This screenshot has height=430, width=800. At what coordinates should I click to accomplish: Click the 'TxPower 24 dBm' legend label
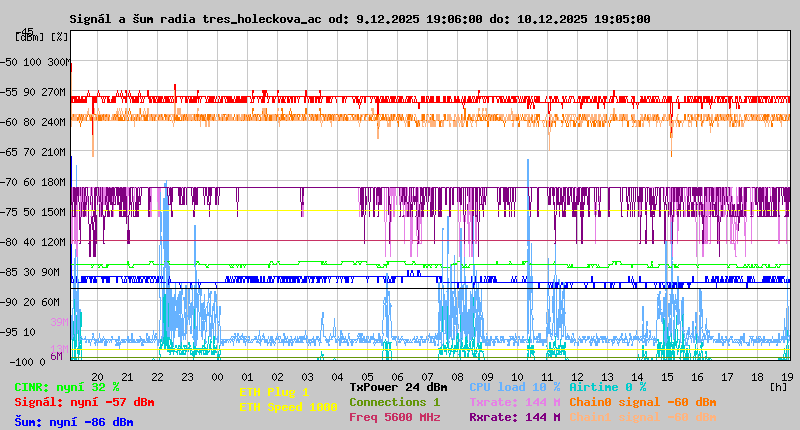398,387
